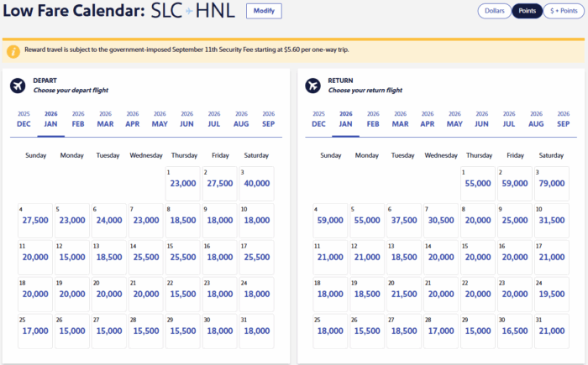Image resolution: width=588 pixels, height=365 pixels.
Task: Toggle the $ + Points display
Action: pyautogui.click(x=564, y=11)
